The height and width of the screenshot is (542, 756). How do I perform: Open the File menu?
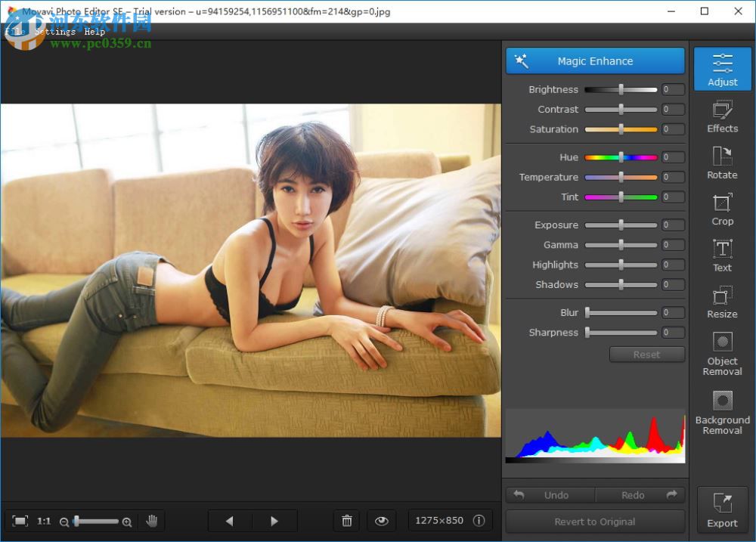coord(13,32)
